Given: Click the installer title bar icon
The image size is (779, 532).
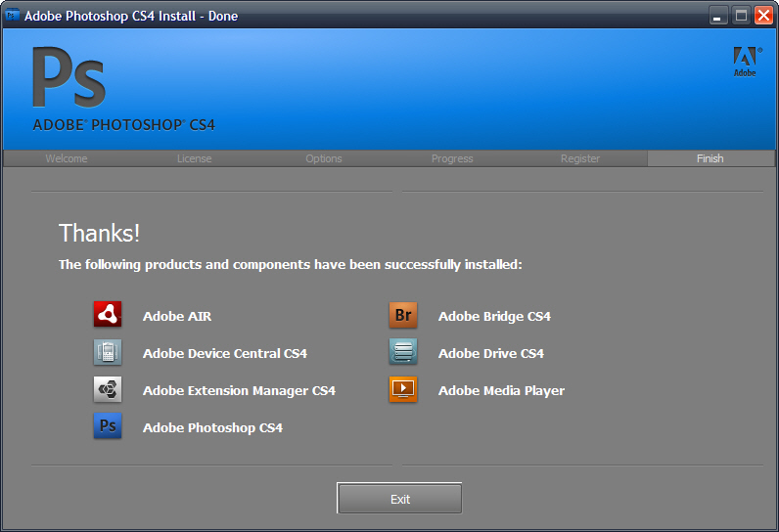Looking at the screenshot, I should pos(13,16).
